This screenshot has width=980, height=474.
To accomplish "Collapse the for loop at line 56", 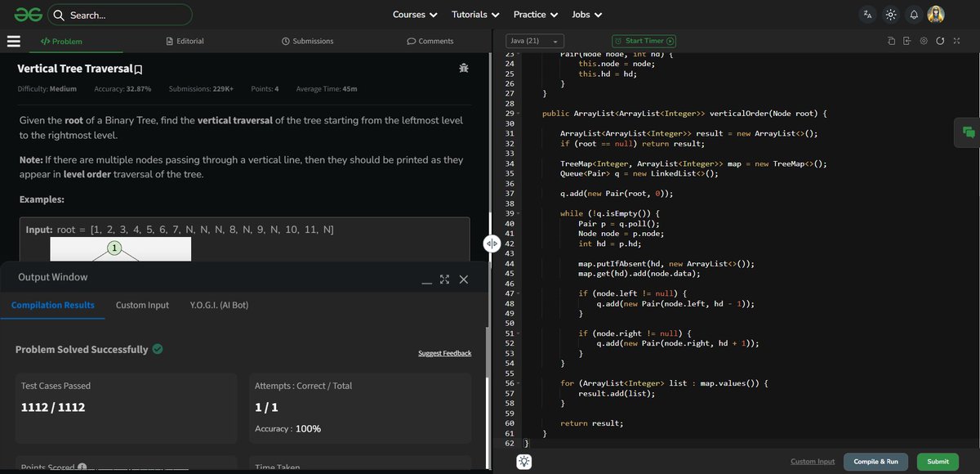I will point(519,382).
